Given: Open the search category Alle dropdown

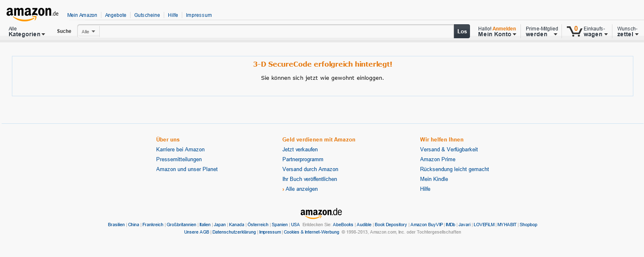Looking at the screenshot, I should pyautogui.click(x=88, y=32).
